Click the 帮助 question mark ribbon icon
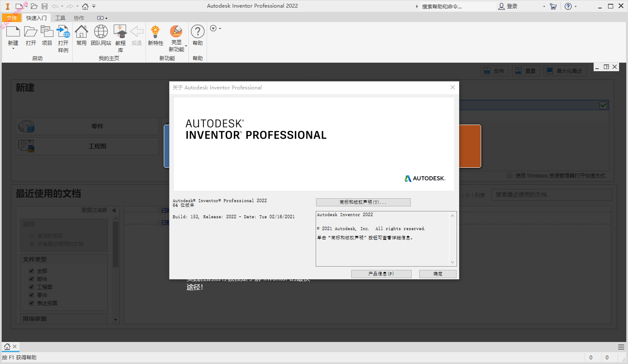This screenshot has width=628, height=364. point(198,31)
